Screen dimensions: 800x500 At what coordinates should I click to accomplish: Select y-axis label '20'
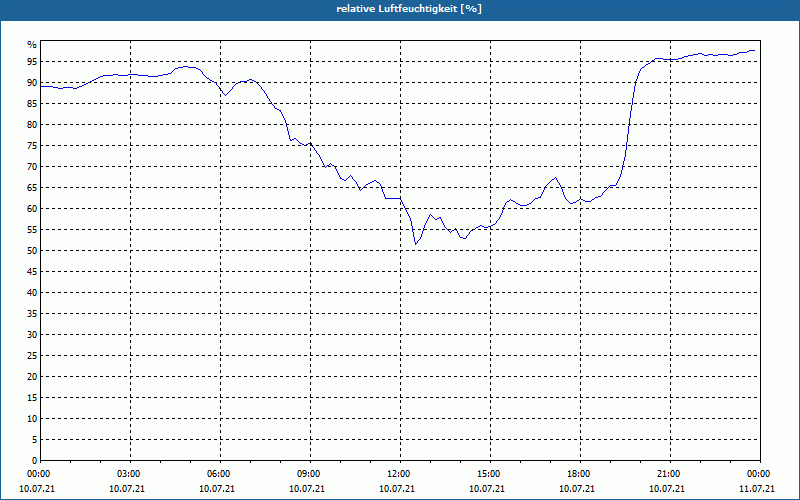[32, 377]
